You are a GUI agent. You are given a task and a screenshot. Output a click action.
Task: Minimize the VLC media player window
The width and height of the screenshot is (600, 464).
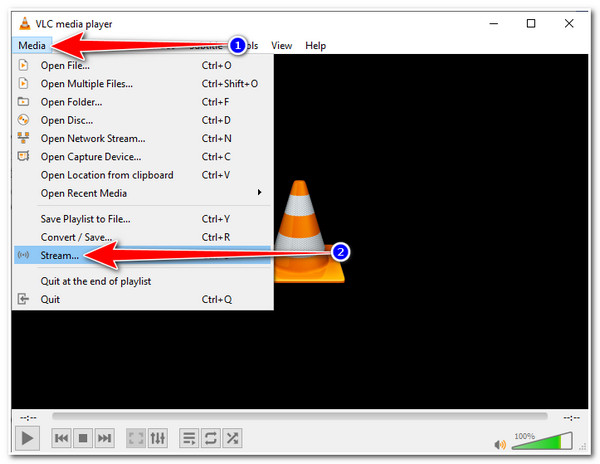(494, 24)
